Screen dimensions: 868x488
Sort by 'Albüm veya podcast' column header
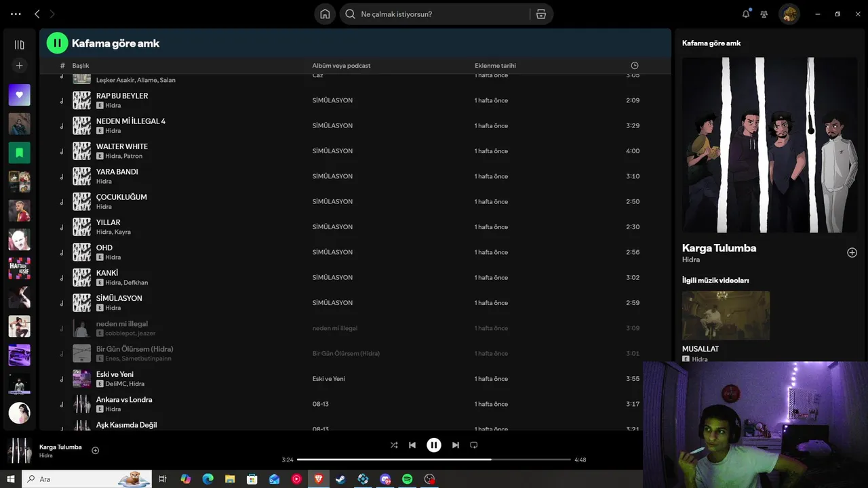point(341,66)
